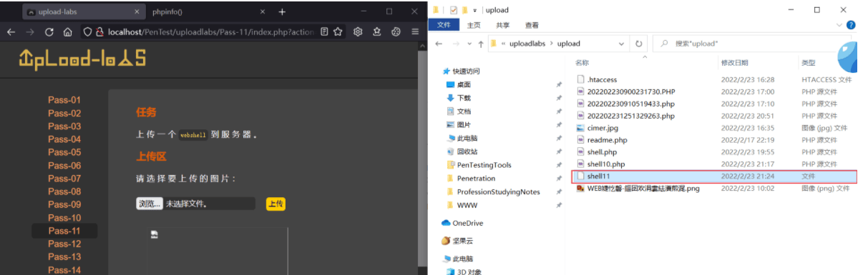Switch to the phpinfo() browser tab

tap(167, 11)
